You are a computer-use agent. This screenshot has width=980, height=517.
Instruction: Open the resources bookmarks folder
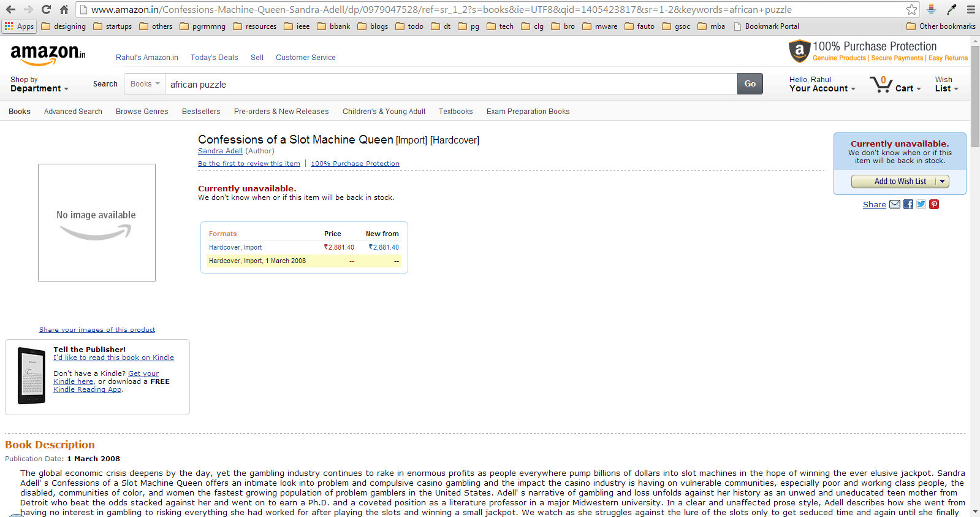(x=255, y=26)
